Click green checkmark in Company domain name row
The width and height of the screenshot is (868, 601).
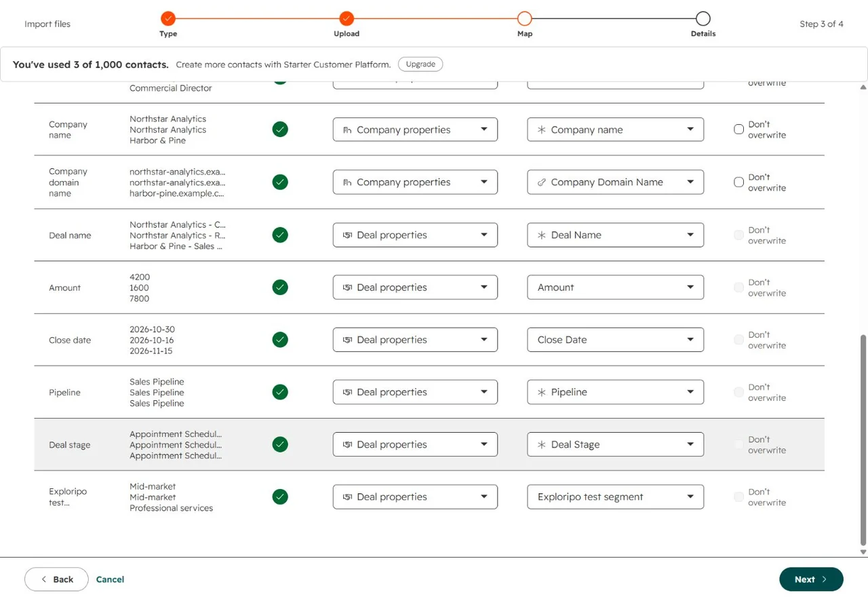tap(280, 182)
